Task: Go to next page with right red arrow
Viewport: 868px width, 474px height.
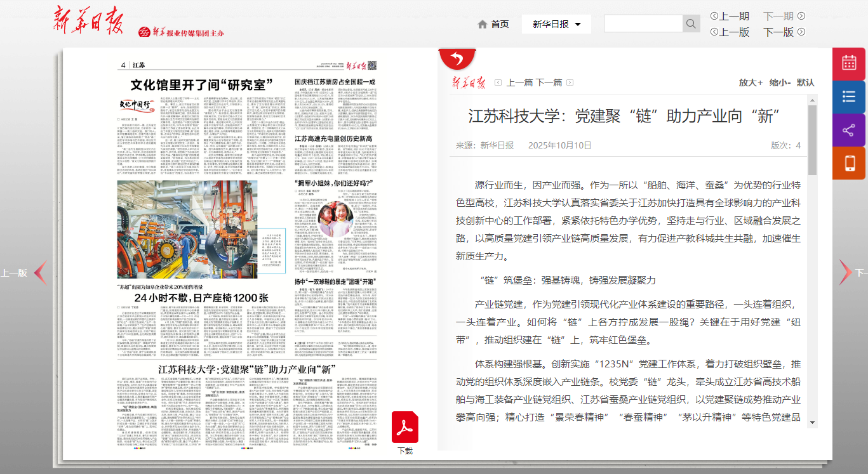Action: click(x=845, y=272)
